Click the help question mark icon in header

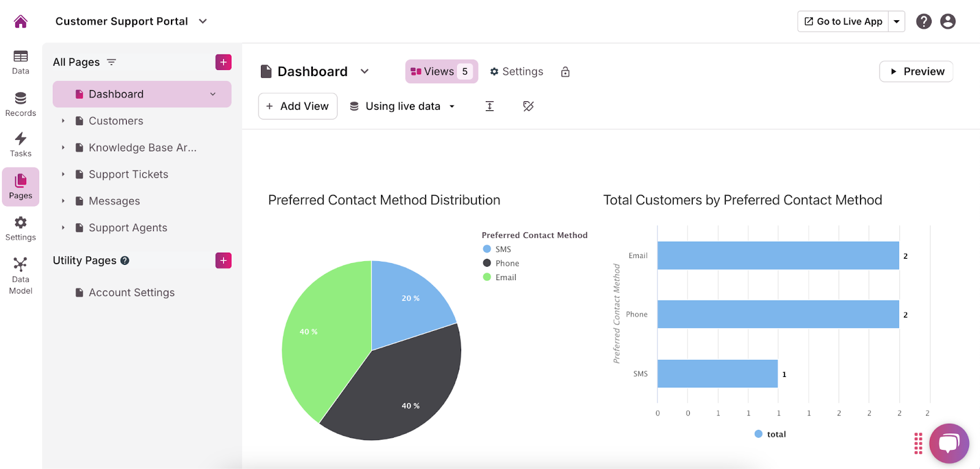coord(924,21)
